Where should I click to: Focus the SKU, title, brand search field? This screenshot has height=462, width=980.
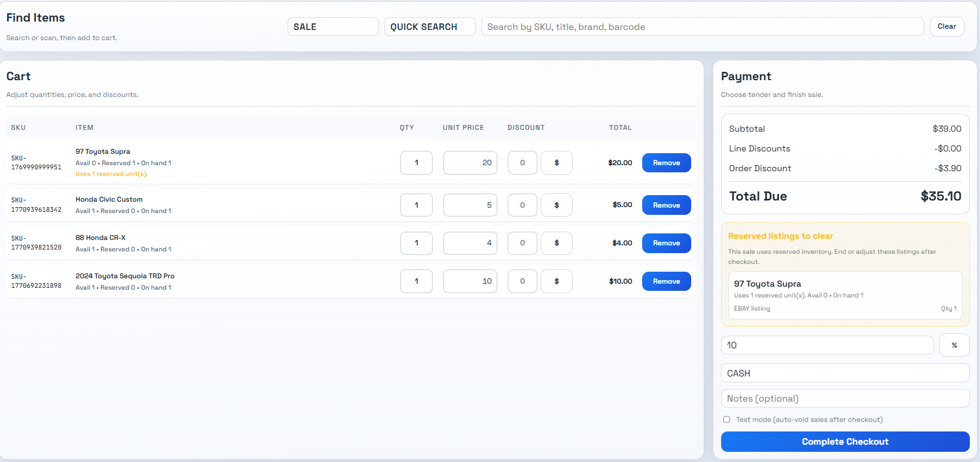click(x=703, y=26)
